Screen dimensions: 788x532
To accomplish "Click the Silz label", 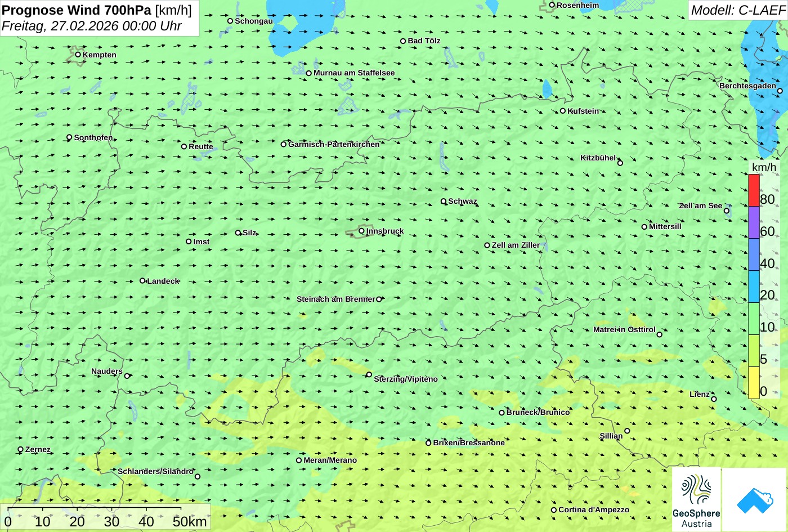I will [249, 233].
